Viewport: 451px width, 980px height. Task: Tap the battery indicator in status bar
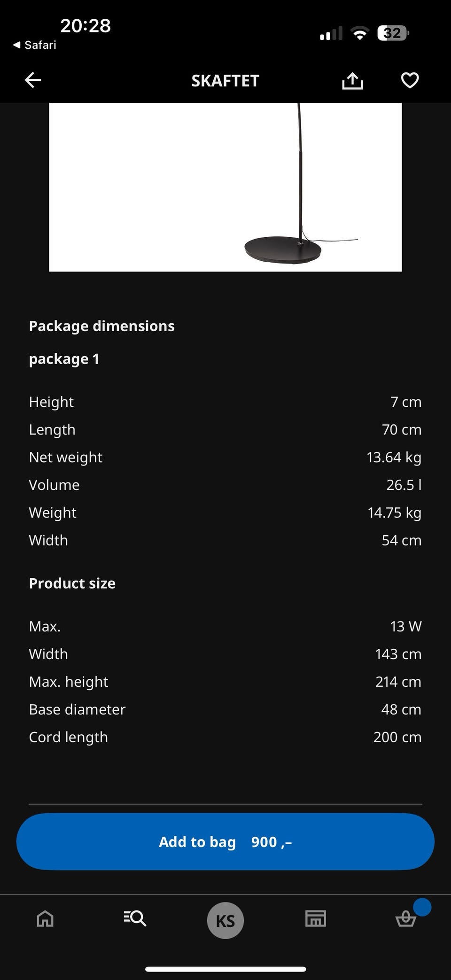[393, 33]
